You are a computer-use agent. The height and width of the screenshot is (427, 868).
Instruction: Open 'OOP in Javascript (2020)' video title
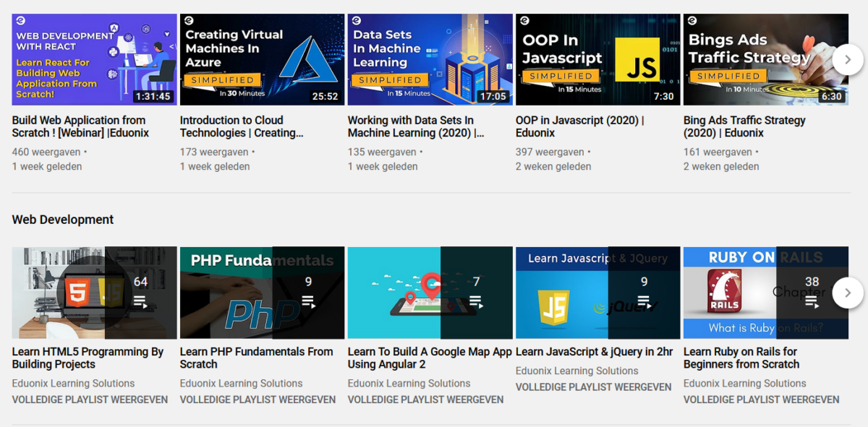tap(580, 126)
